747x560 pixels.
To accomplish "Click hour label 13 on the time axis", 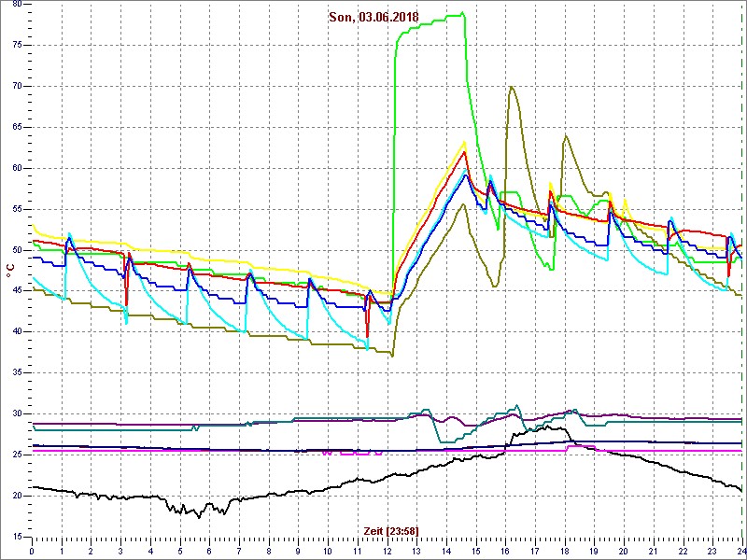I will (416, 550).
